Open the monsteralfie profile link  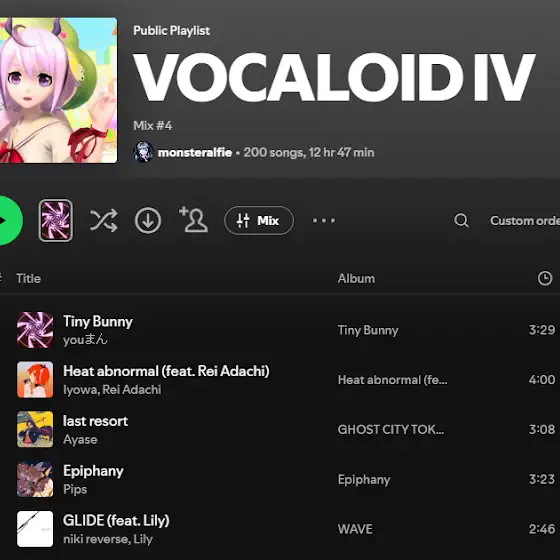pos(195,152)
